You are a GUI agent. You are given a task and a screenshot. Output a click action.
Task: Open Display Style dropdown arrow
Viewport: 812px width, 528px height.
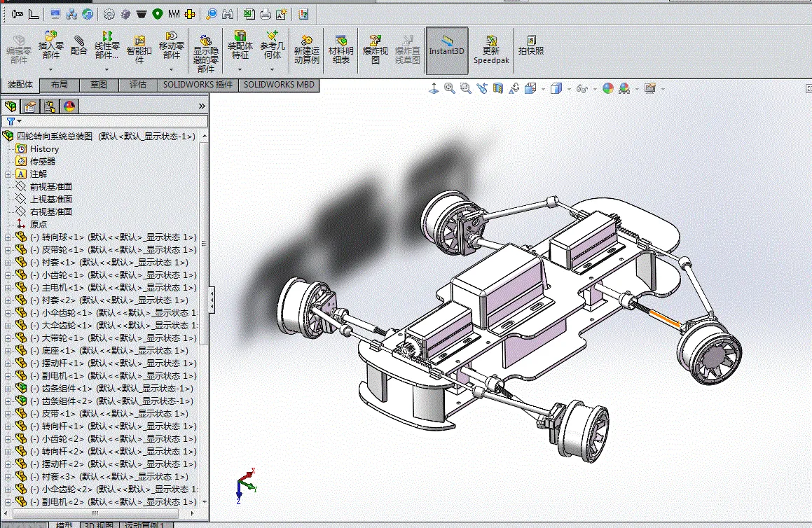pos(569,89)
